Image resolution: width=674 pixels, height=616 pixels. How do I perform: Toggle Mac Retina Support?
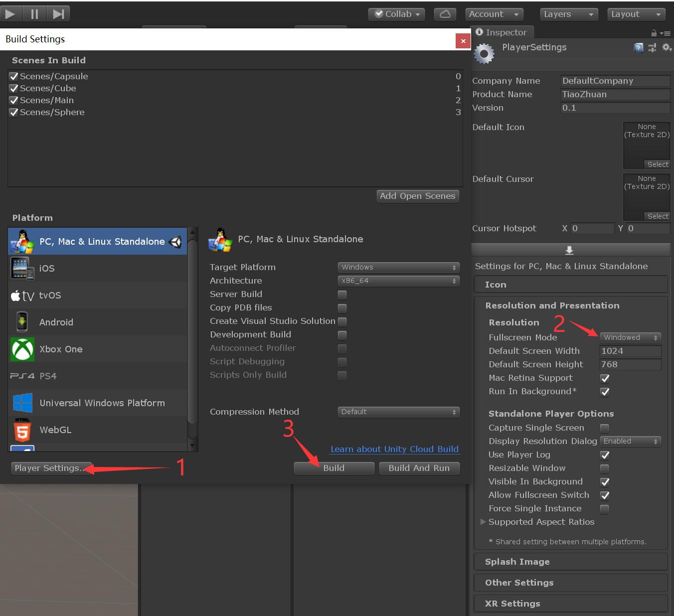point(605,378)
